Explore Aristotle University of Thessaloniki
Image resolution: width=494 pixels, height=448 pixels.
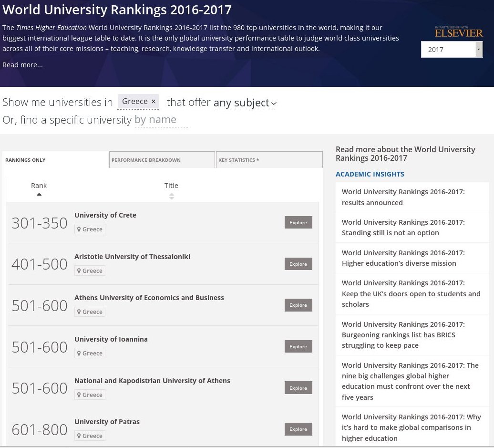coord(298,264)
